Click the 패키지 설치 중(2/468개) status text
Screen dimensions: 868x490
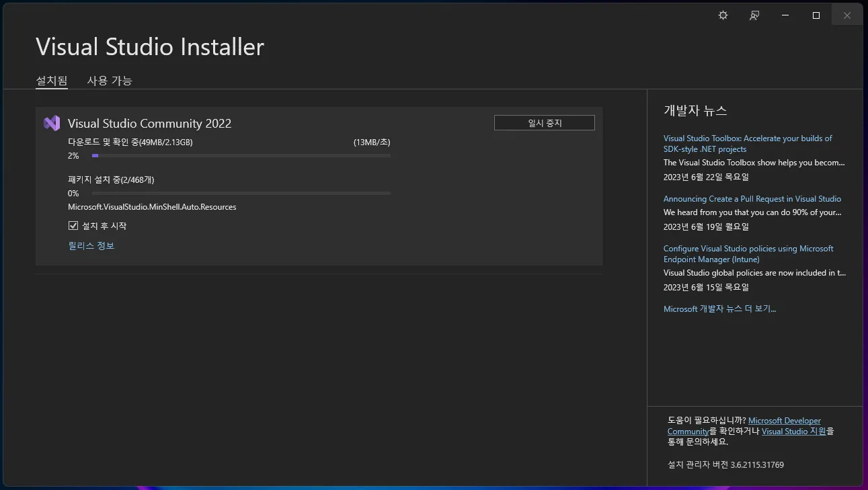(111, 179)
